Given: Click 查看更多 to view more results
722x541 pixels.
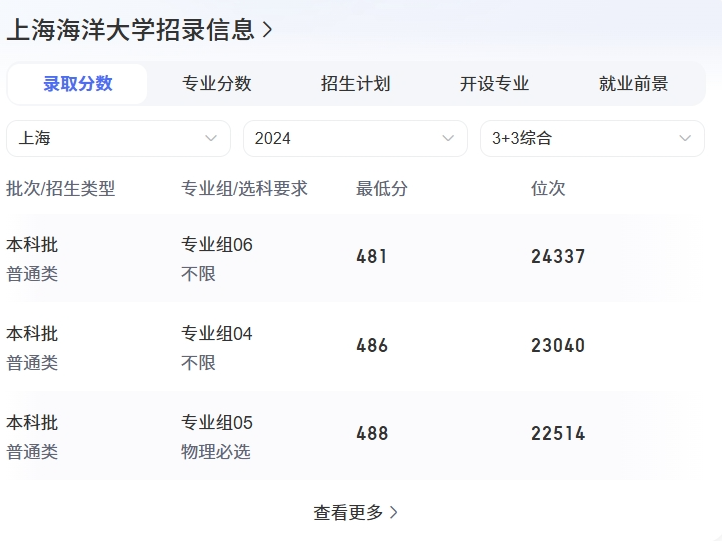Looking at the screenshot, I should (x=355, y=512).
